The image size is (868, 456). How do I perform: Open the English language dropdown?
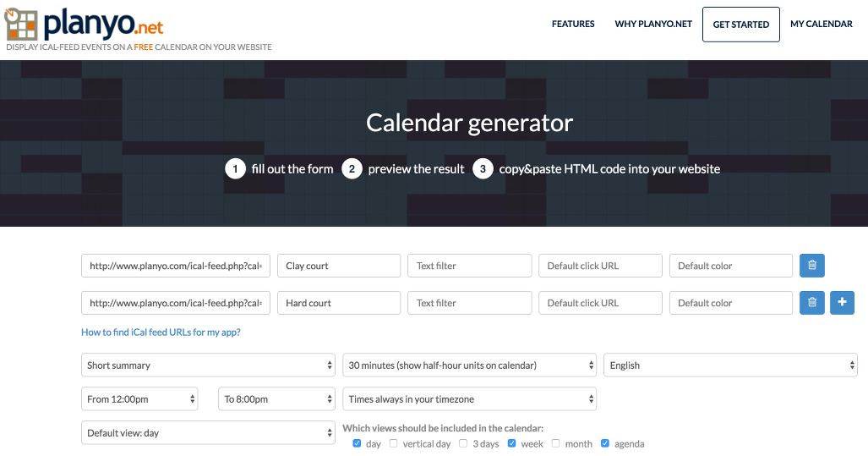(730, 365)
